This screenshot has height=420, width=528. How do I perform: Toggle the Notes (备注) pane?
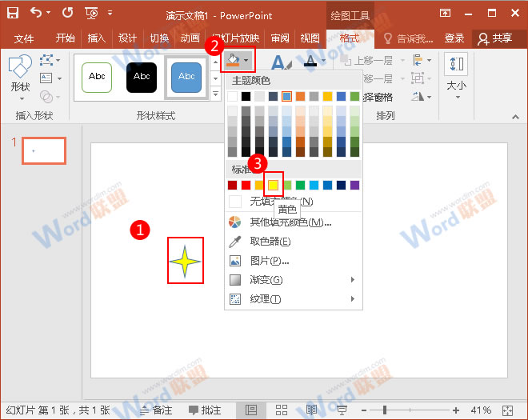click(x=156, y=410)
